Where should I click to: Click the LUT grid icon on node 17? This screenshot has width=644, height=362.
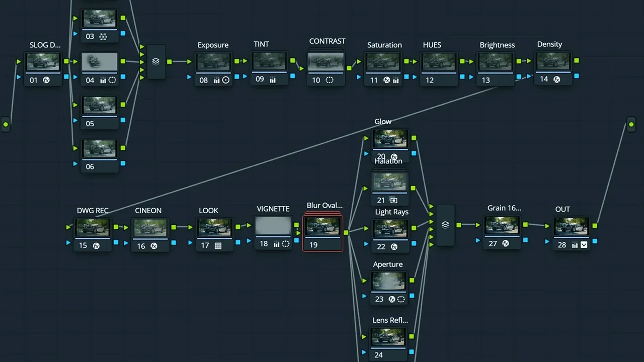218,246
